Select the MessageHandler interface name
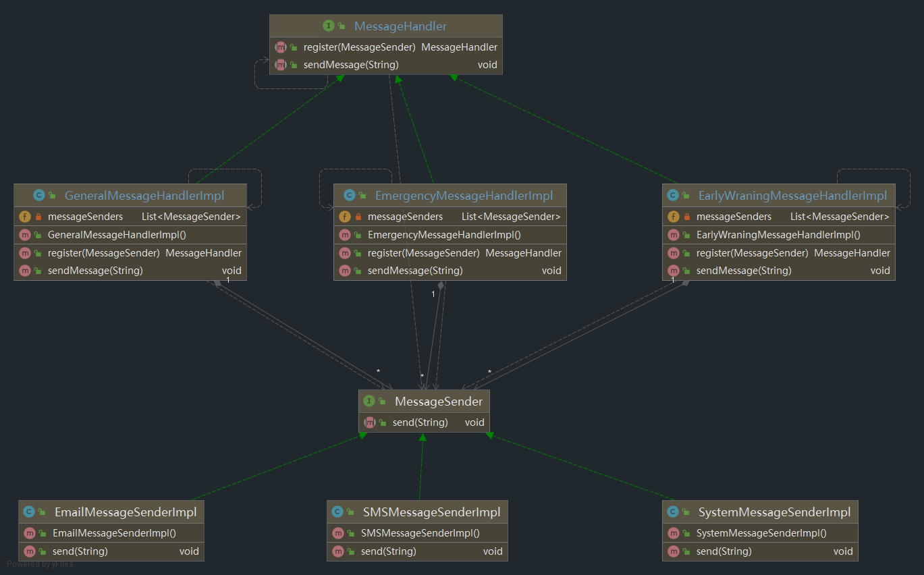Image resolution: width=924 pixels, height=575 pixels. [x=400, y=26]
